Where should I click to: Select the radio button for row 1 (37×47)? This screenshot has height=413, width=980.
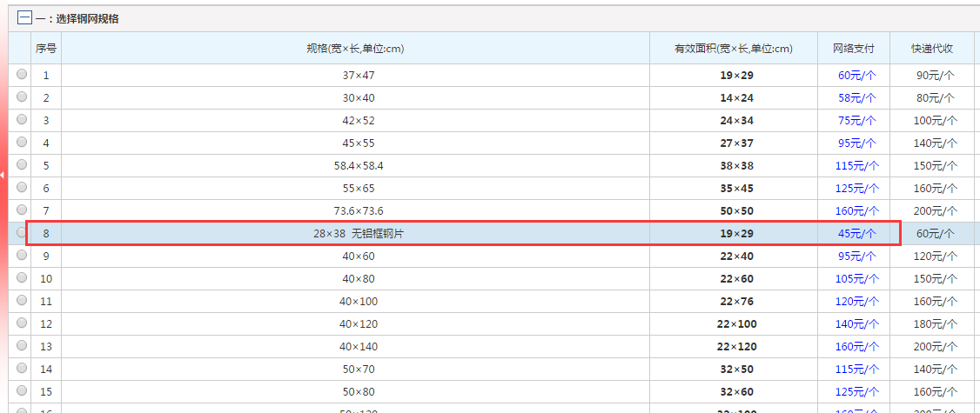pyautogui.click(x=22, y=75)
